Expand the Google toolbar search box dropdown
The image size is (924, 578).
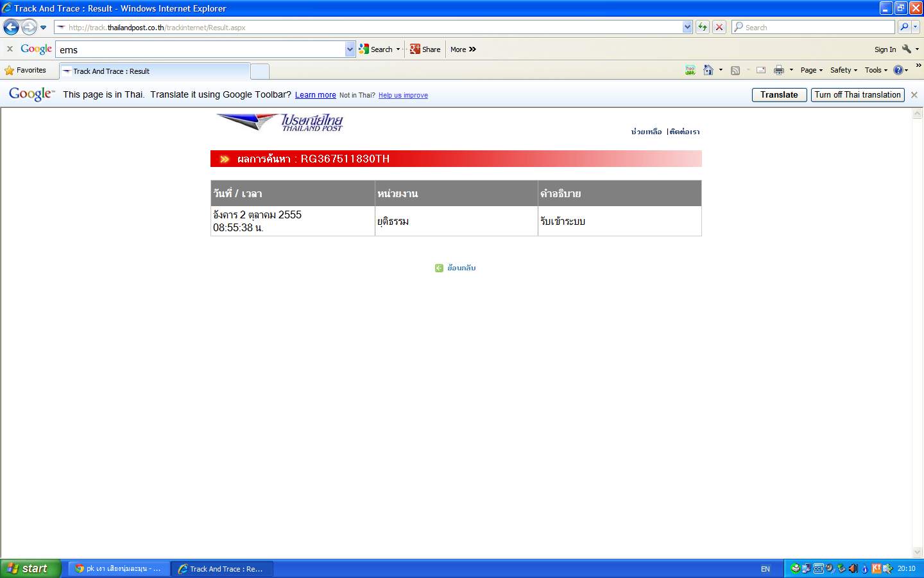350,49
